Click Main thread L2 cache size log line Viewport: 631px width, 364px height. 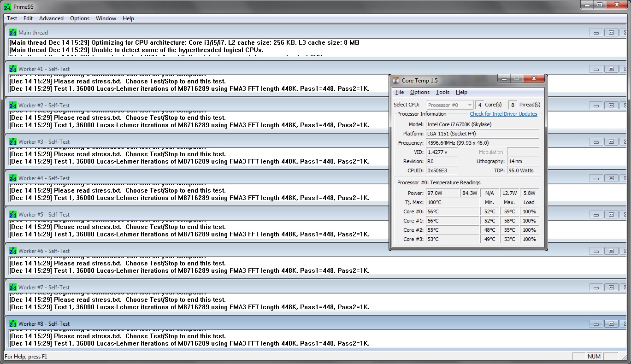[184, 42]
